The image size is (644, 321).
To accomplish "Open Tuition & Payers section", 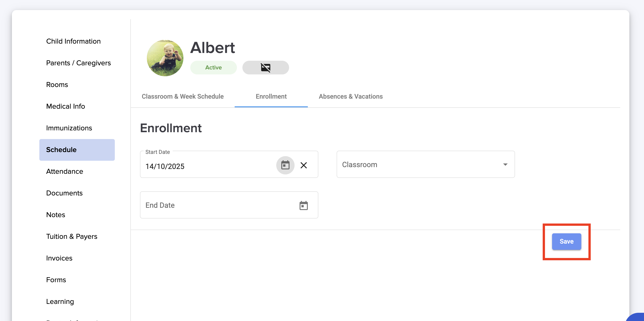I will pyautogui.click(x=72, y=236).
